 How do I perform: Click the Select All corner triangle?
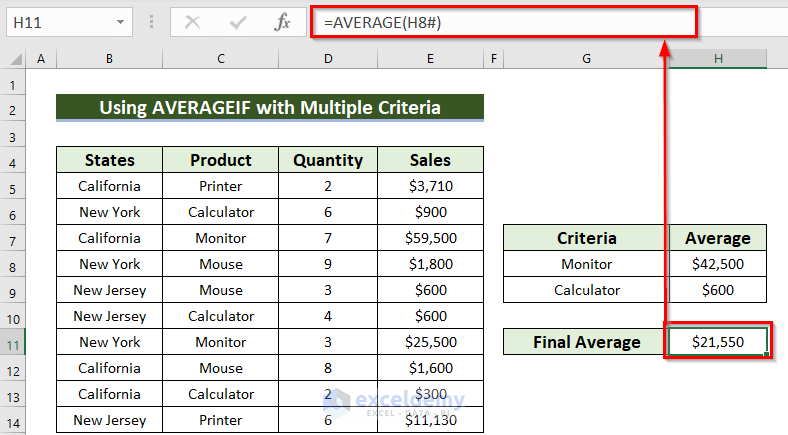pos(14,60)
